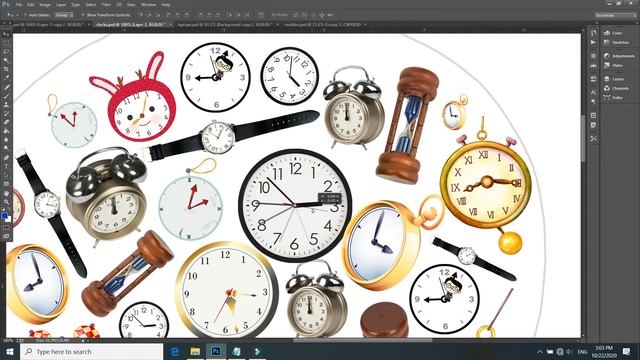Enable Show Transform Controls checkbox

pos(83,15)
